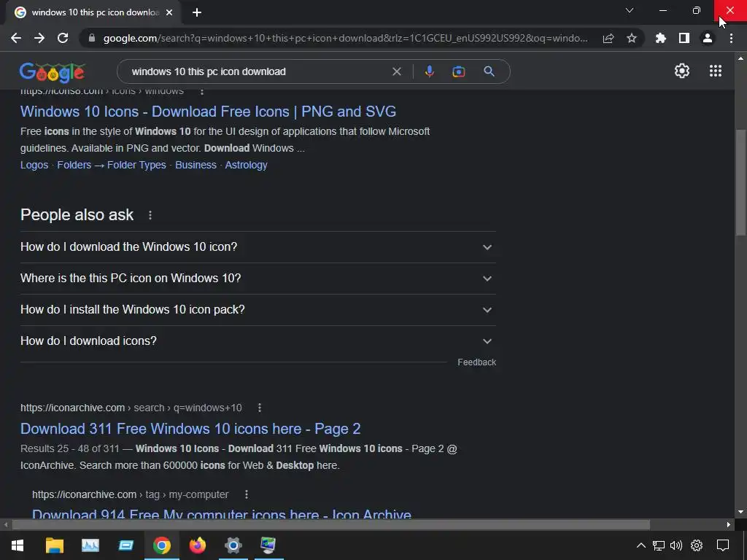This screenshot has width=747, height=560.
Task: Open options next to iconarchive.com search result
Action: pyautogui.click(x=259, y=408)
